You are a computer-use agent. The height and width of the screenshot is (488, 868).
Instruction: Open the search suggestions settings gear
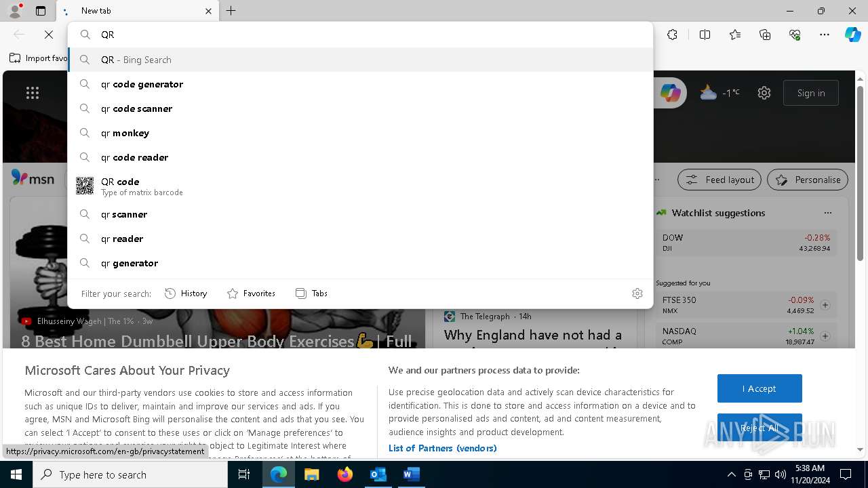click(637, 293)
